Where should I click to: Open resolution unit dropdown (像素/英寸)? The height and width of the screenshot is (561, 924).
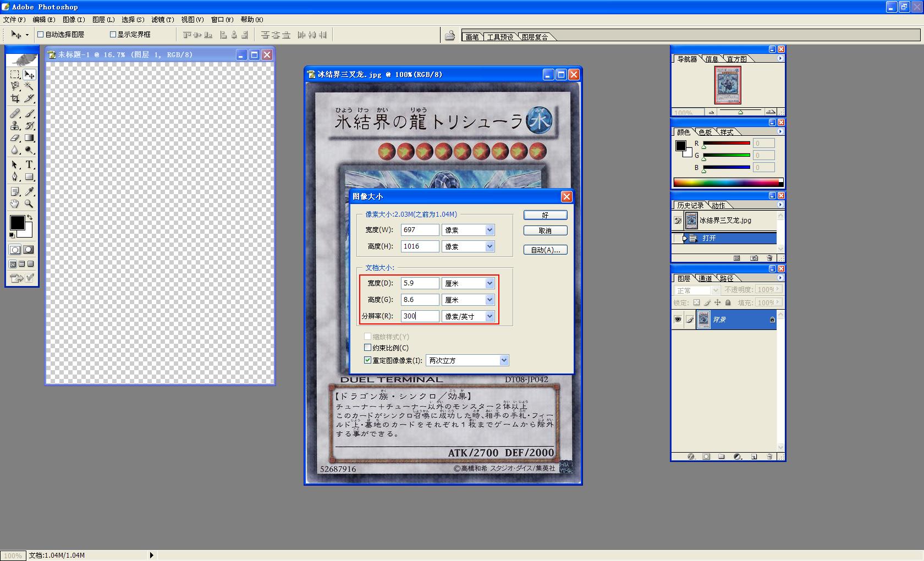click(x=490, y=316)
